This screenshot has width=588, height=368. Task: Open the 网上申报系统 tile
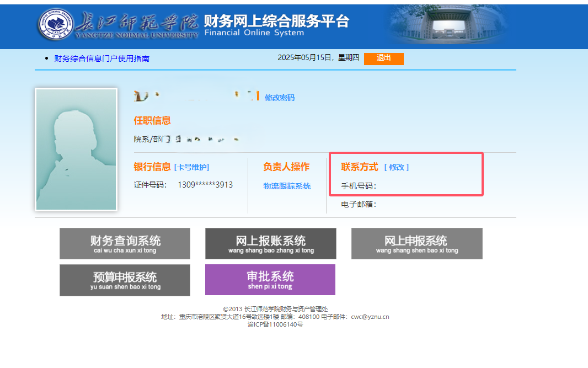(417, 243)
